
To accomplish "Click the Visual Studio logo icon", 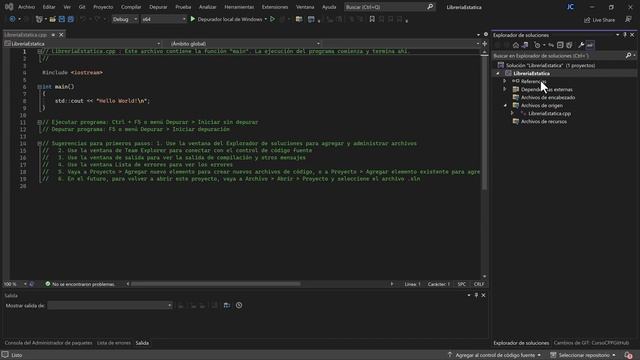I will (x=9, y=7).
